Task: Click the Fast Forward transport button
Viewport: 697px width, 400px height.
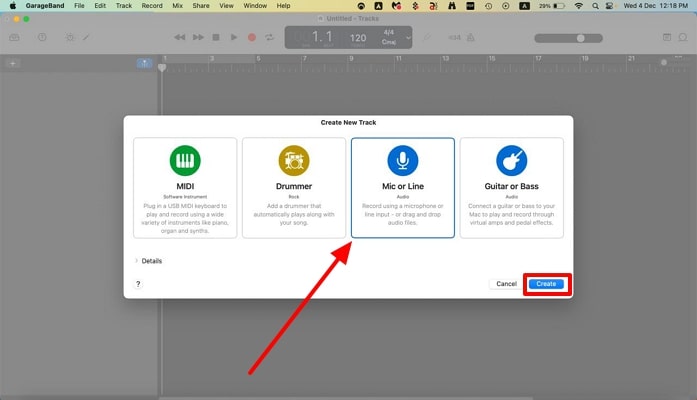Action: [x=198, y=37]
